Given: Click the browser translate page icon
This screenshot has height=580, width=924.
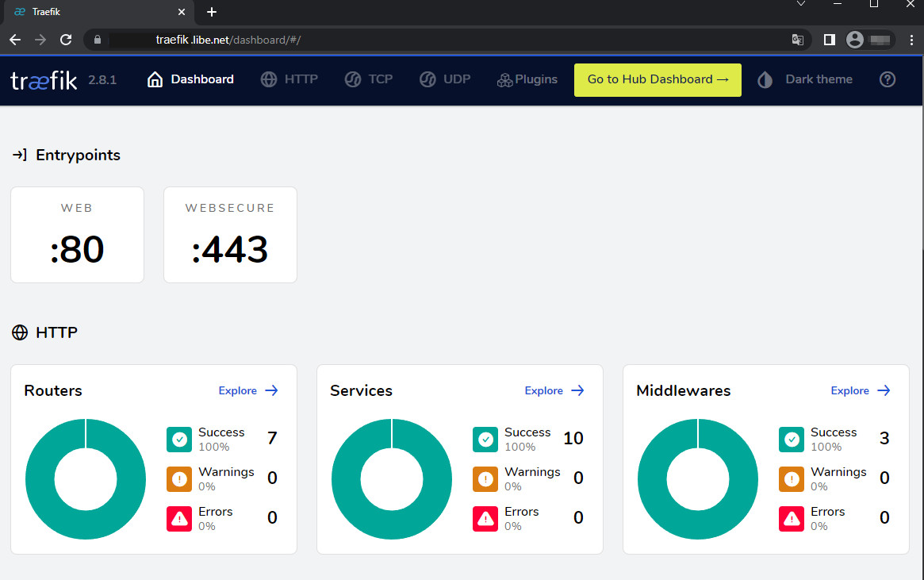Looking at the screenshot, I should [x=797, y=40].
